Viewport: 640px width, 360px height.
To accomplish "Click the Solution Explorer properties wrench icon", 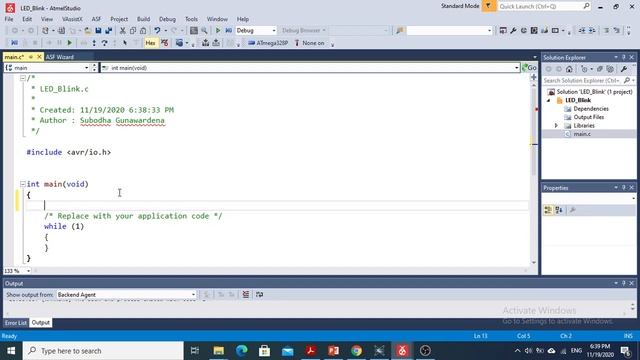I will pos(624,69).
